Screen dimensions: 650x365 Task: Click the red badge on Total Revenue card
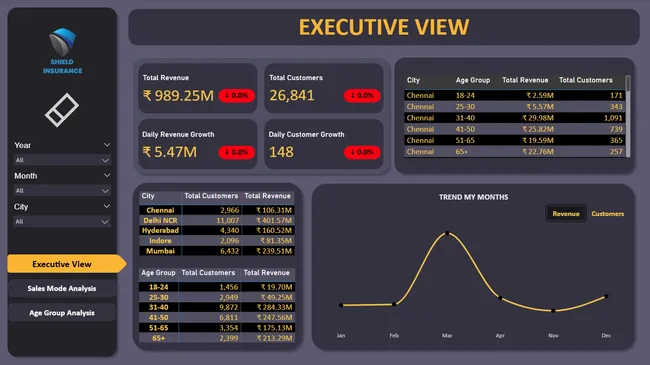(236, 95)
